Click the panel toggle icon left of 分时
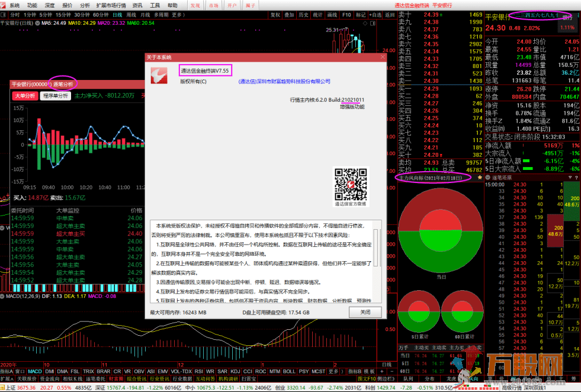581x392 pixels. pos(4,15)
